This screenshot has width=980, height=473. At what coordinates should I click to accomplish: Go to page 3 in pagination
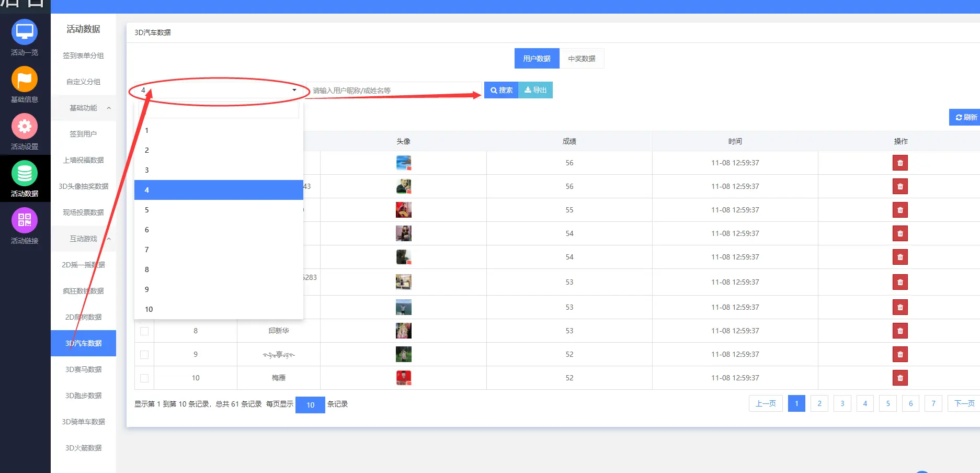tap(842, 403)
